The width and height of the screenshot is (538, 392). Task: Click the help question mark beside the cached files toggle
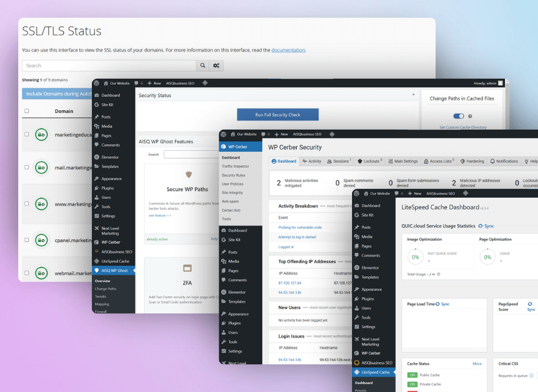[x=470, y=116]
